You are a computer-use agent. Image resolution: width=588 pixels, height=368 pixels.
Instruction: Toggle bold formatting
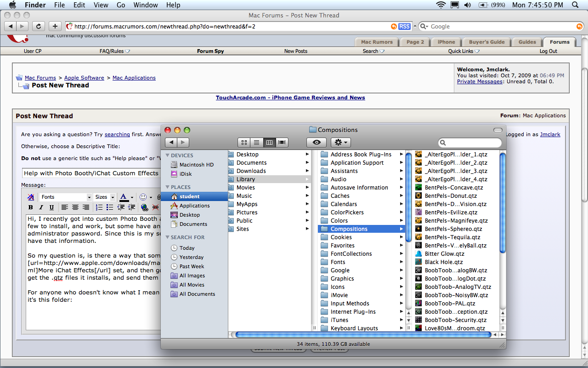[31, 207]
